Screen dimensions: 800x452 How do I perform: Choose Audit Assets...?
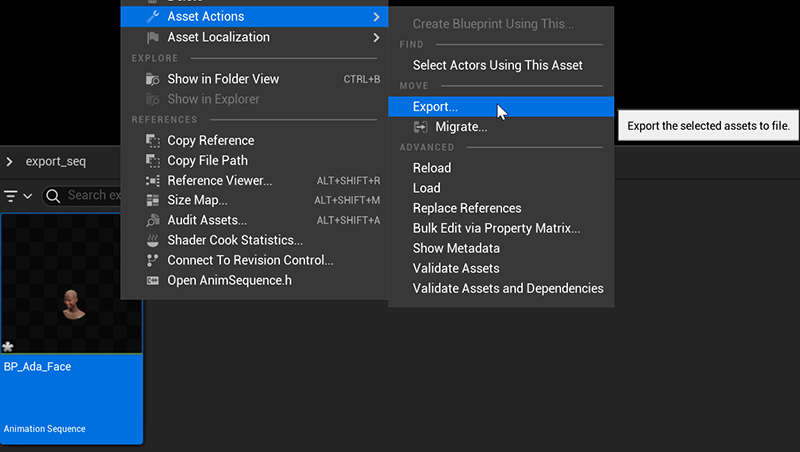point(254,220)
